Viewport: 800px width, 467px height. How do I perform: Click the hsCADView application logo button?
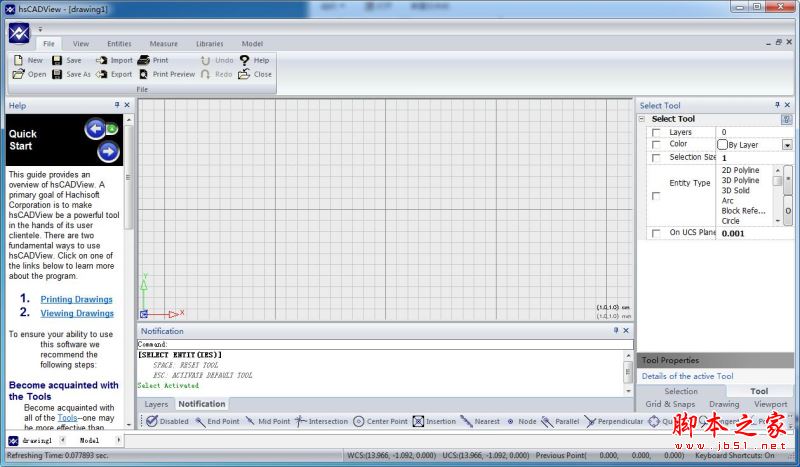click(19, 34)
